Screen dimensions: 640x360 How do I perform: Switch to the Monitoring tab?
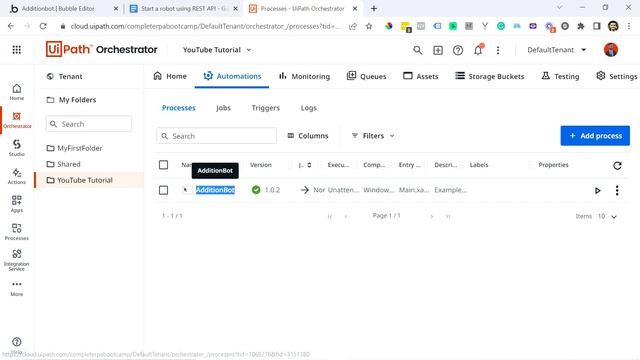[304, 76]
